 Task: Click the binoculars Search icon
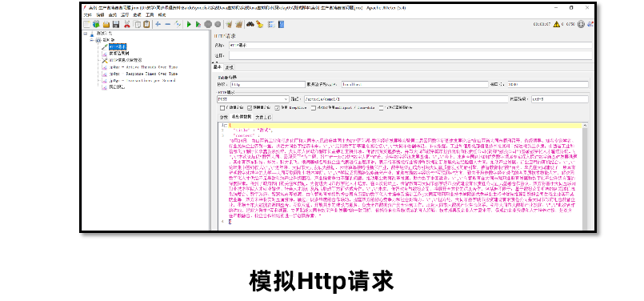click(250, 25)
